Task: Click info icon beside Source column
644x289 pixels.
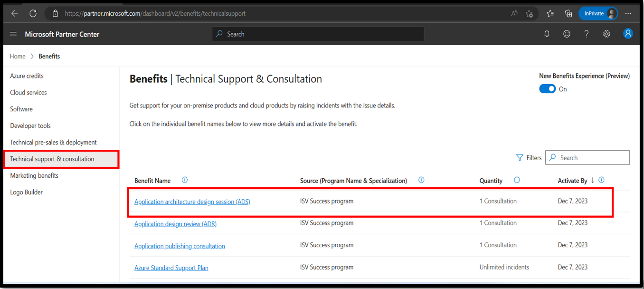Action: (x=421, y=180)
